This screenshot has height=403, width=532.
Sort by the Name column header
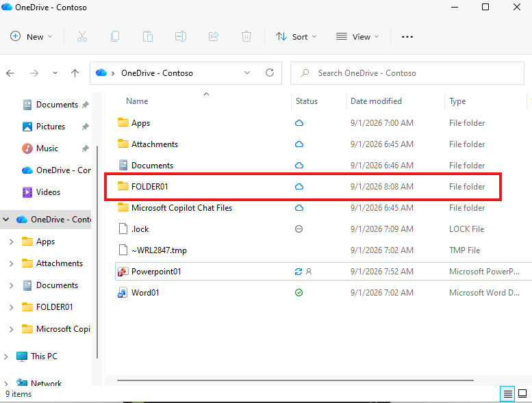(137, 101)
